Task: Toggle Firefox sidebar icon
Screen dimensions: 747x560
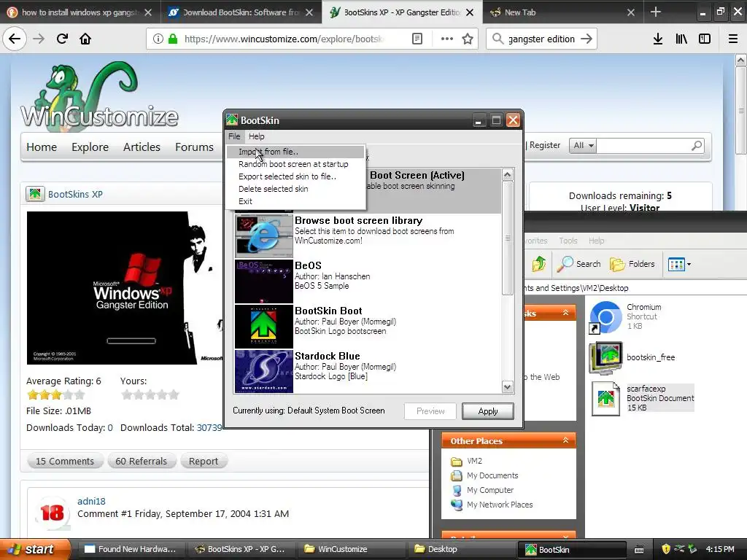Action: (x=705, y=39)
